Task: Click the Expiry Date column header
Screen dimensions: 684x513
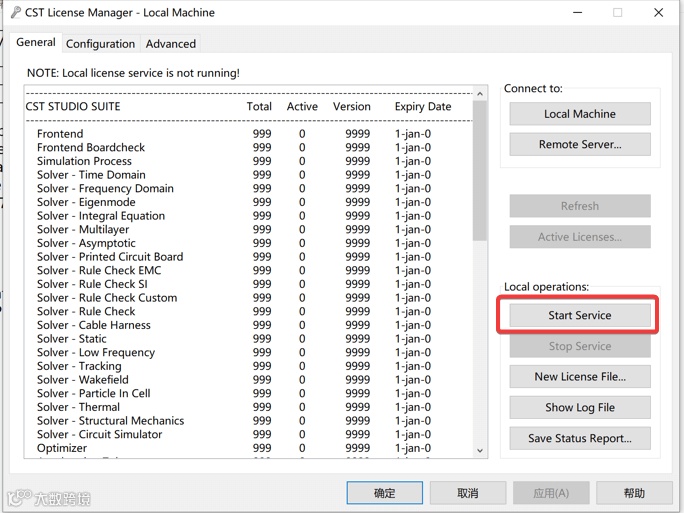Action: [423, 107]
